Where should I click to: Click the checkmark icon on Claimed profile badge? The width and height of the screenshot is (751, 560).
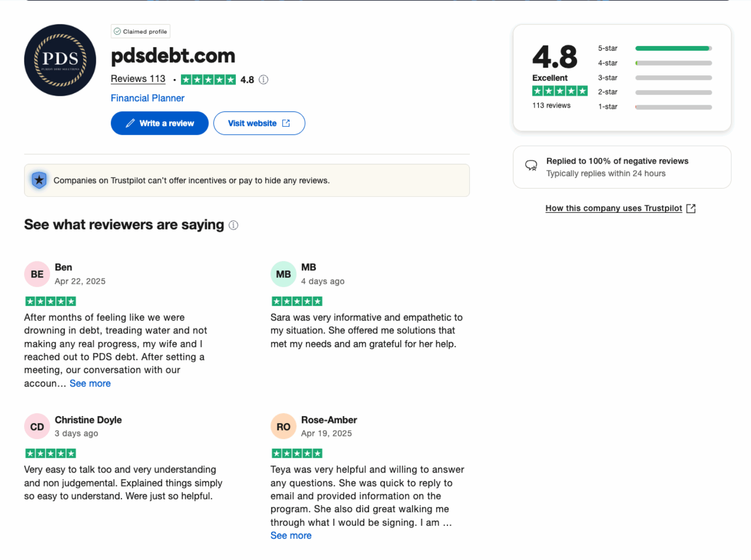coord(117,31)
